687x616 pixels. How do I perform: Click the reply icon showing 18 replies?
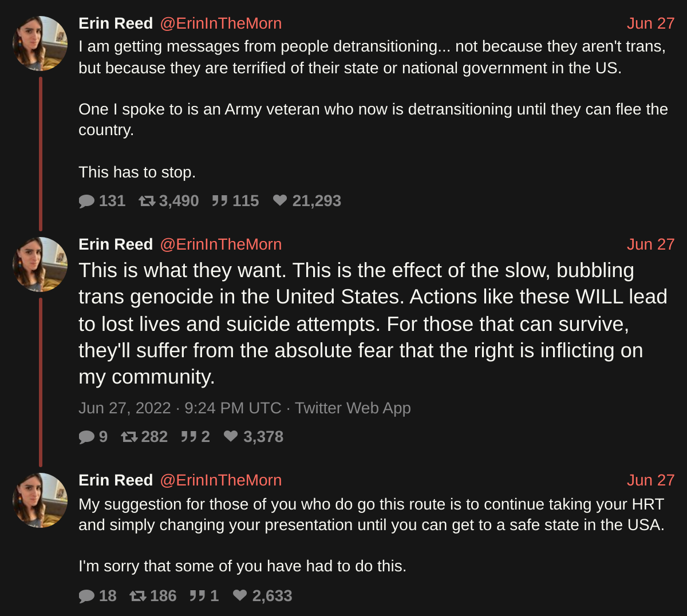coord(86,596)
